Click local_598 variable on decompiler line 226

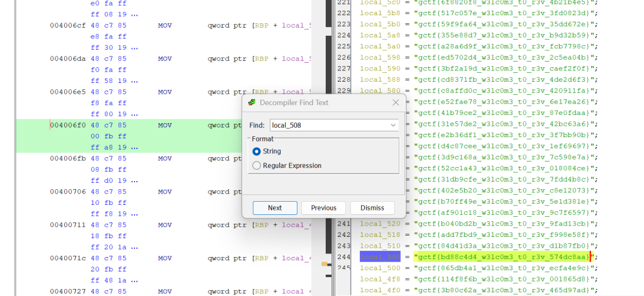pyautogui.click(x=380, y=57)
